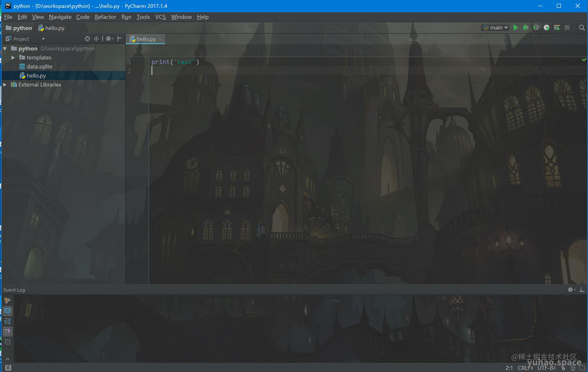Open the Run menu
Image resolution: width=588 pixels, height=372 pixels.
pyautogui.click(x=126, y=17)
